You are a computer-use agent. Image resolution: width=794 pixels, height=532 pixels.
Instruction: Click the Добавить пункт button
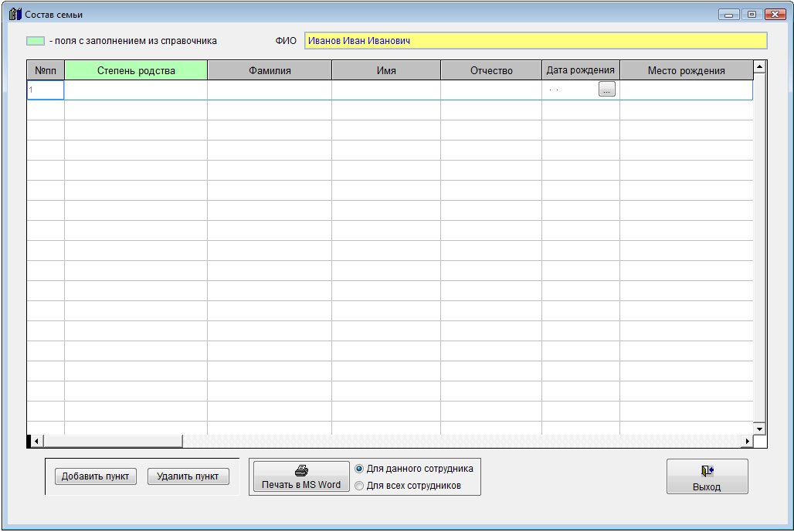pos(96,476)
